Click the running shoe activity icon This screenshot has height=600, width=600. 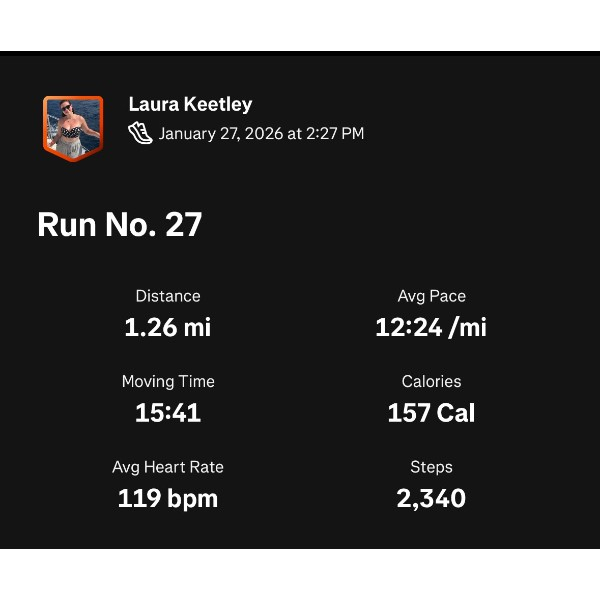point(141,133)
